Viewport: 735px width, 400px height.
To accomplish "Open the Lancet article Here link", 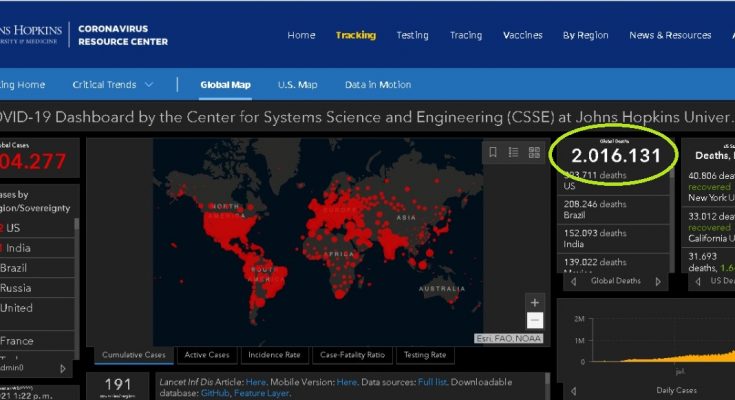I will (255, 382).
